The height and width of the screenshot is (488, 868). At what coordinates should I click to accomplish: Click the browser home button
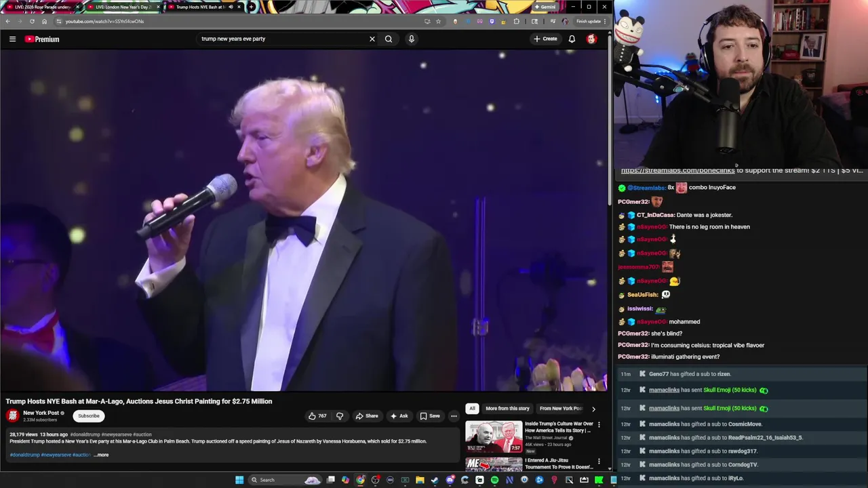coord(44,21)
